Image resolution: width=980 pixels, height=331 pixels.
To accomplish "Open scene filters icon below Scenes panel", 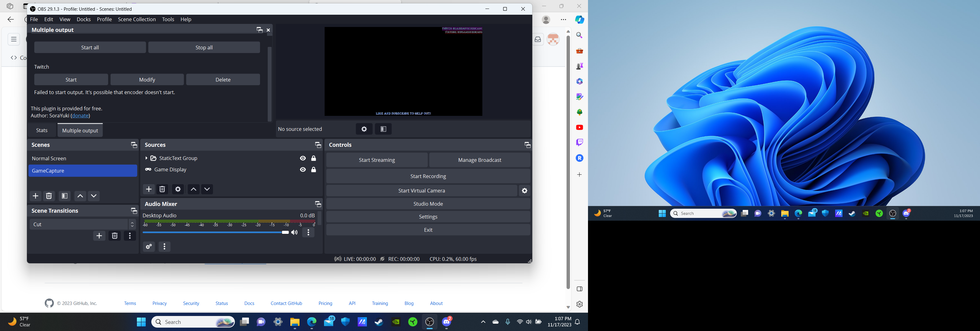I will 64,196.
